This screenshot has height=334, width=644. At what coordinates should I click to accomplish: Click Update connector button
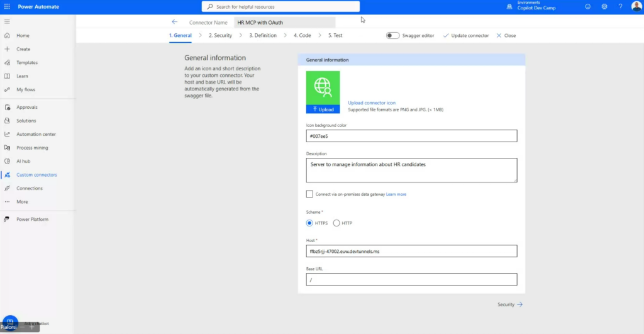point(466,36)
